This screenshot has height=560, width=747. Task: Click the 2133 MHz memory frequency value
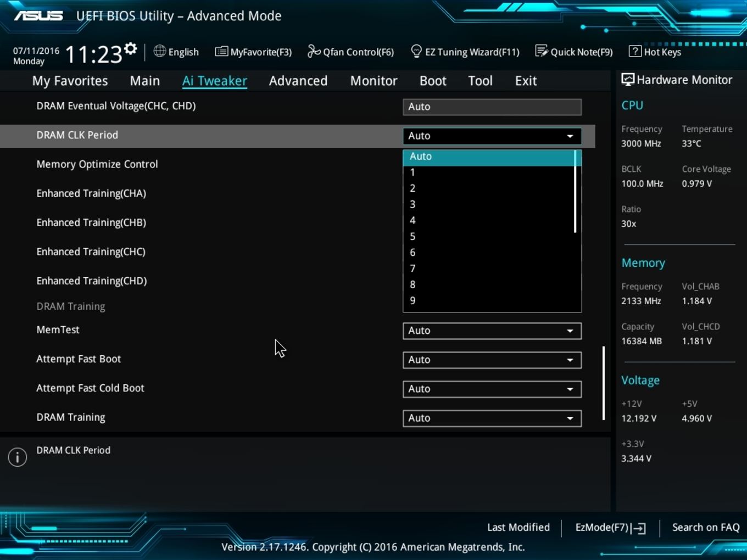pos(641,301)
